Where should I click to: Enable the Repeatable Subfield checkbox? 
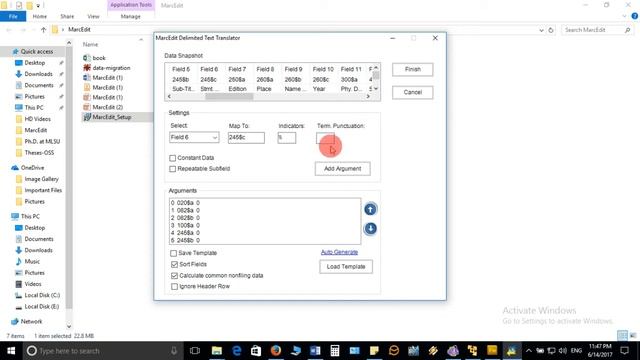point(173,169)
